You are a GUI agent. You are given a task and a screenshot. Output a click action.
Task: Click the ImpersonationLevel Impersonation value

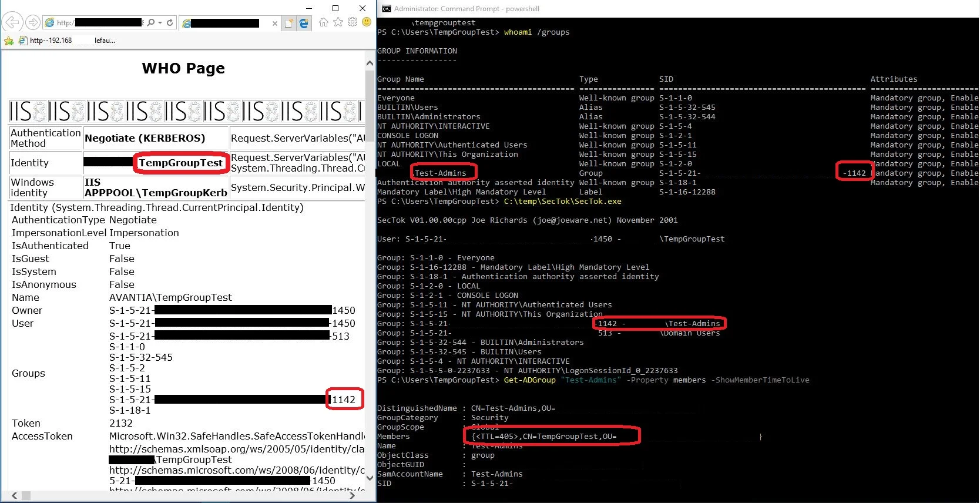point(144,233)
